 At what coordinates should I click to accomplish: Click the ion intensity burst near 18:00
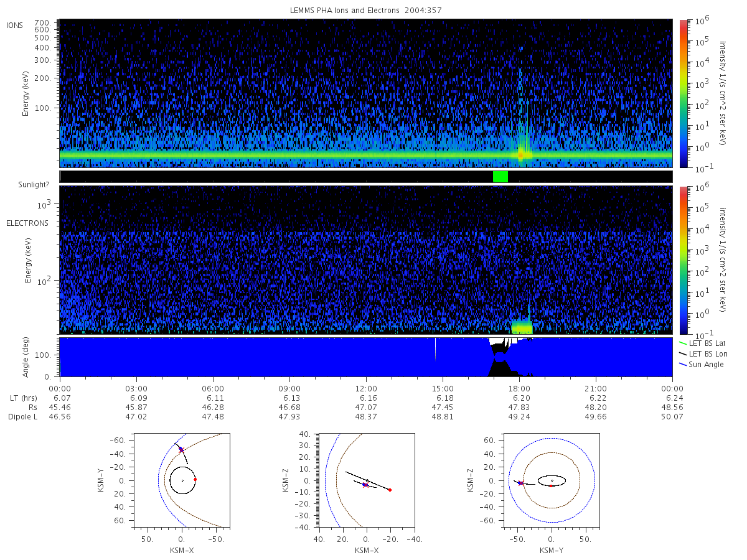(521, 152)
